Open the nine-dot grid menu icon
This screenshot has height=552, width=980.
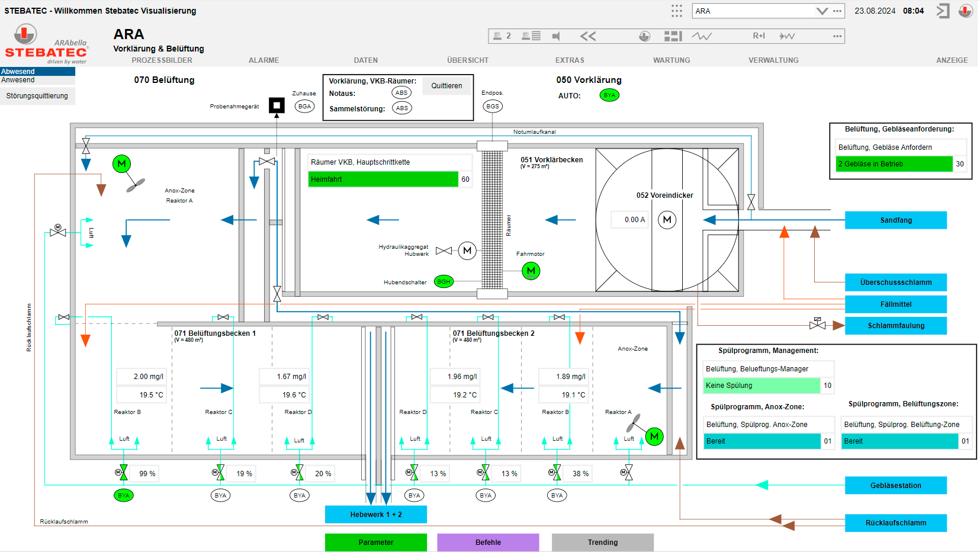tap(676, 11)
